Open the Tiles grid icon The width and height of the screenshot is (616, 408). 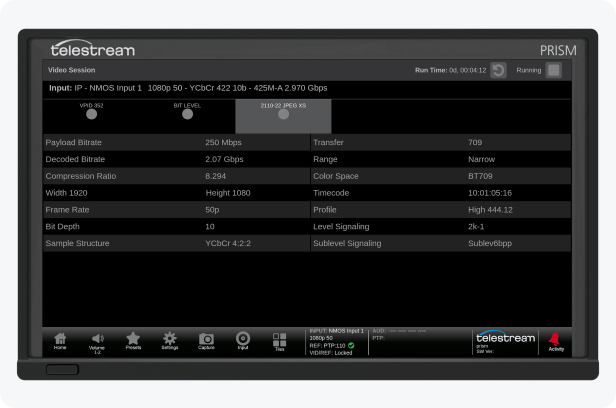(279, 342)
